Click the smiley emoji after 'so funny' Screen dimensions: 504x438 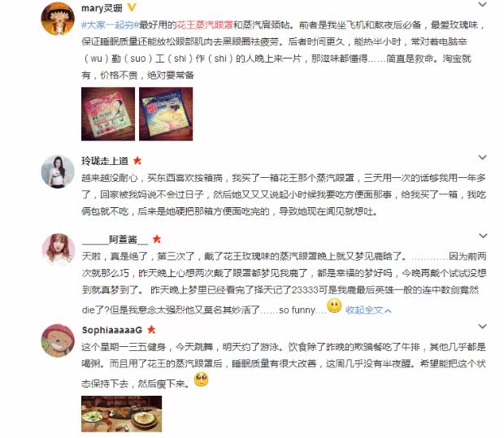click(x=334, y=306)
